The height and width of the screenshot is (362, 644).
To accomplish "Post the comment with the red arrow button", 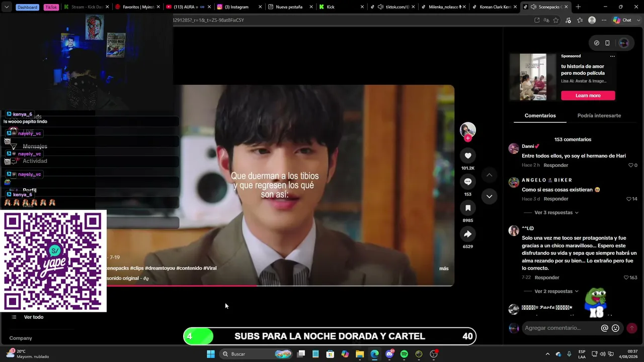I will click(x=631, y=328).
